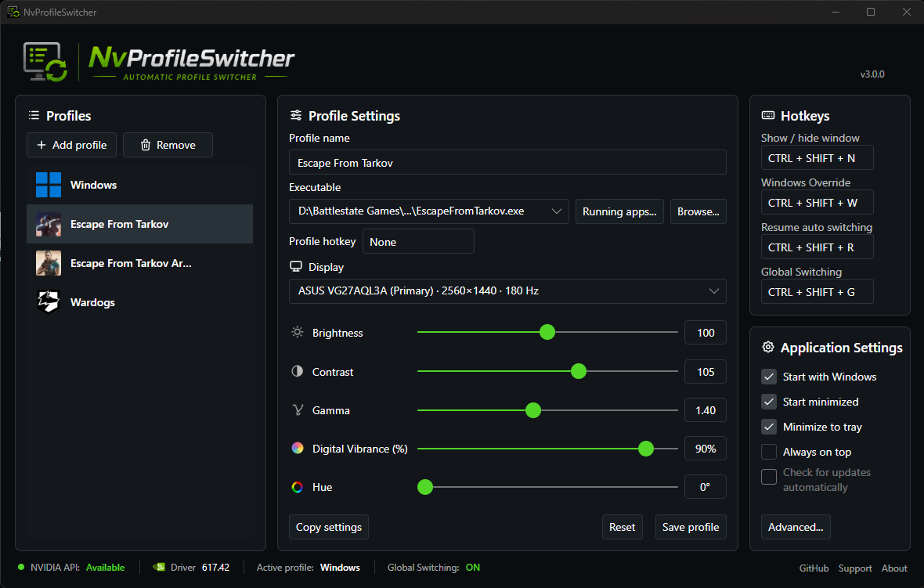Image resolution: width=924 pixels, height=588 pixels.
Task: Click the Digital Vibrance value 90%
Action: pos(706,449)
